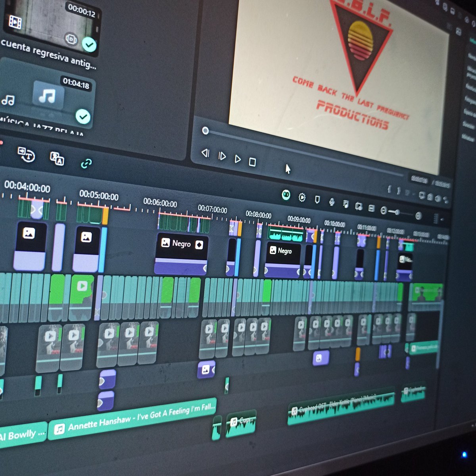
Task: Click the mark-out curly brace icon
Action: pyautogui.click(x=399, y=191)
